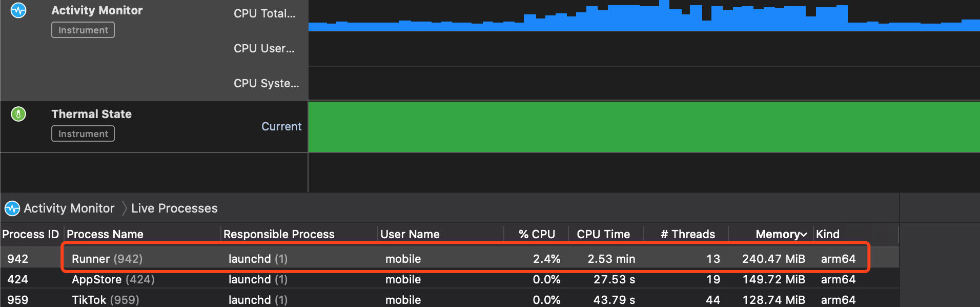Click the Memory column sort chevron
980x307 pixels.
tap(803, 234)
